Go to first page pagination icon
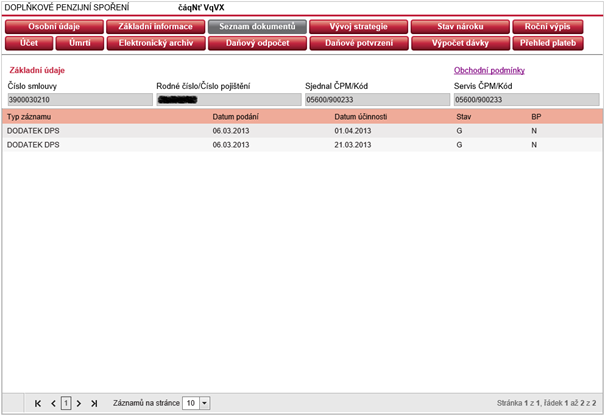Screen dimensions: 605x416 pos(38,403)
